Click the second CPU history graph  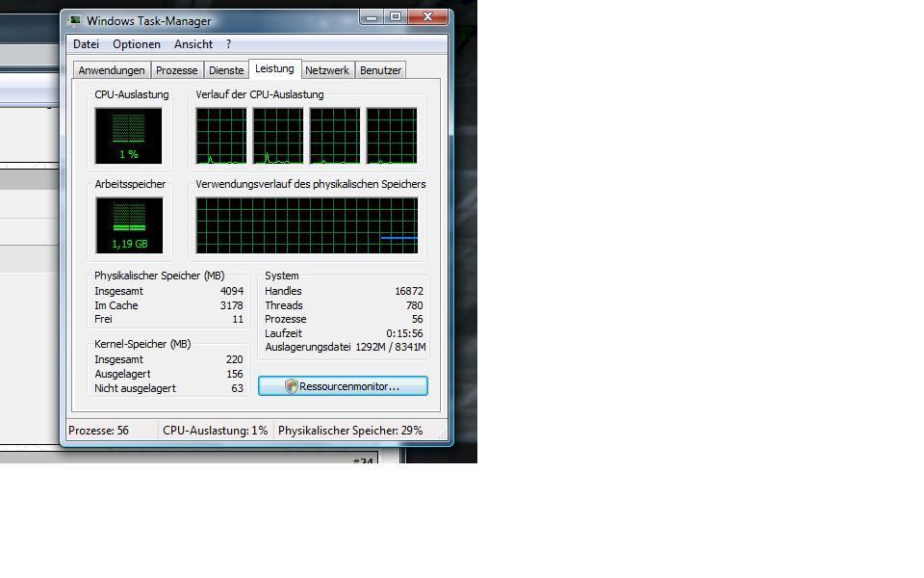click(x=278, y=136)
